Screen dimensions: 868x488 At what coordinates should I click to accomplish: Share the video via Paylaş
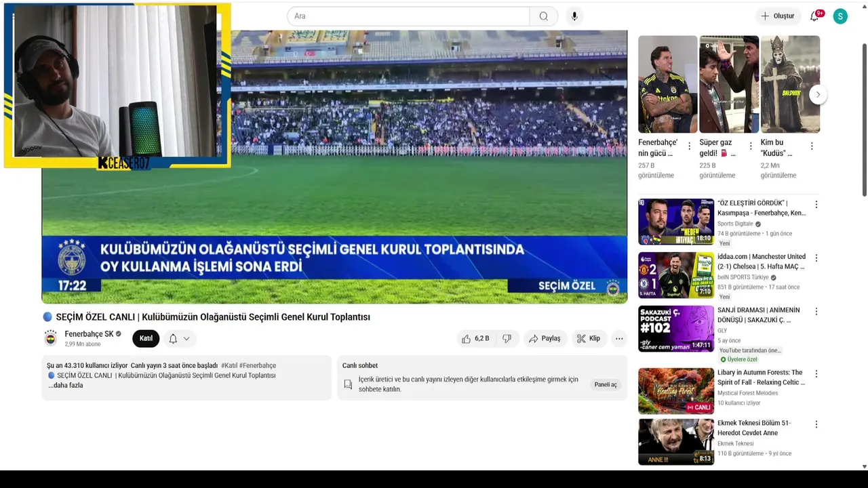coord(545,338)
